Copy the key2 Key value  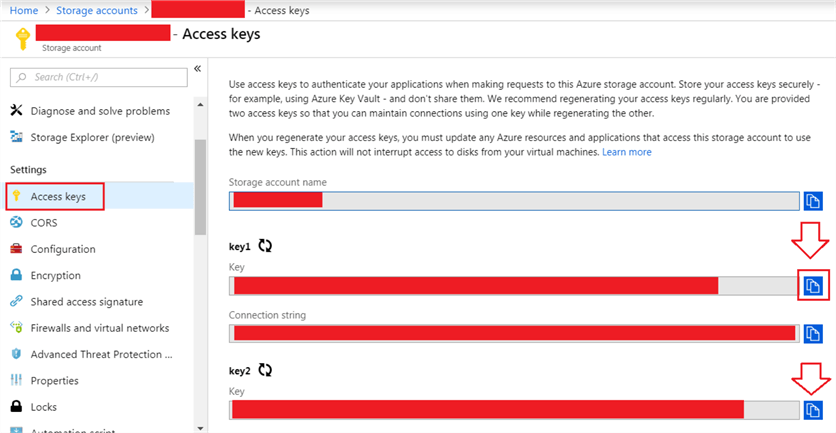tap(813, 410)
